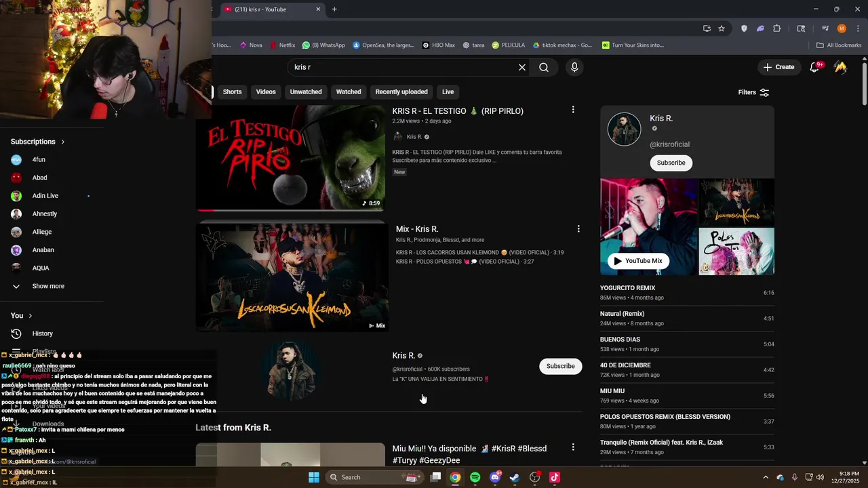The height and width of the screenshot is (488, 868).
Task: Open the volume icon in system tray
Action: [x=820, y=477]
